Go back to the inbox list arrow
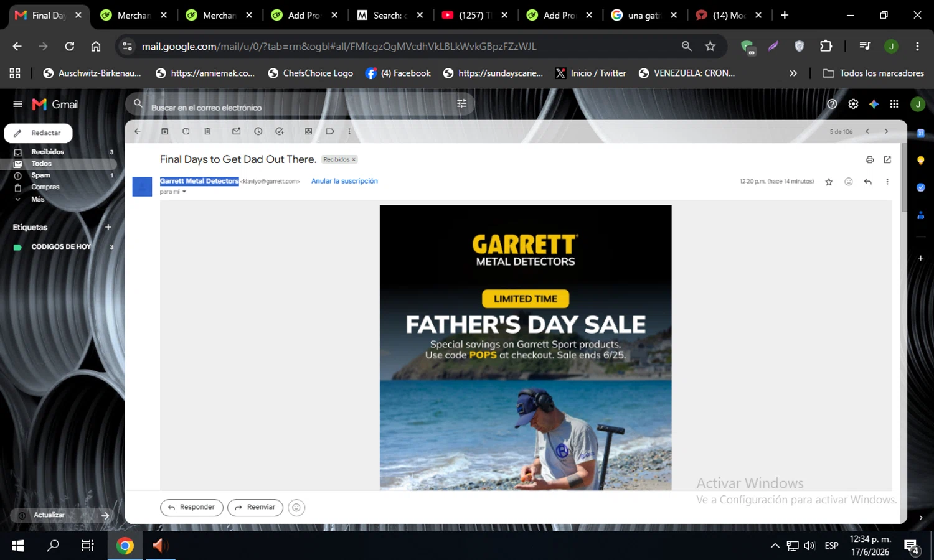This screenshot has height=560, width=934. point(138,131)
